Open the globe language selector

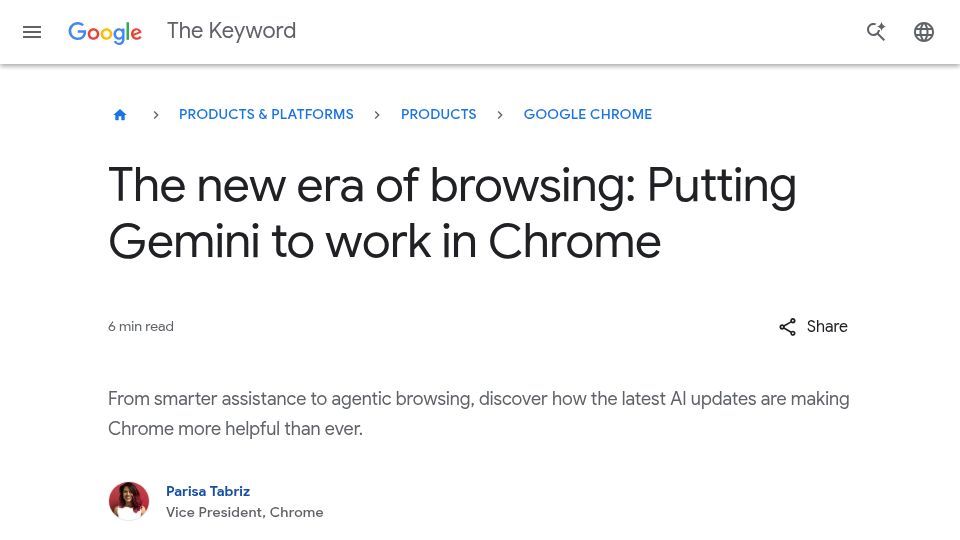923,32
